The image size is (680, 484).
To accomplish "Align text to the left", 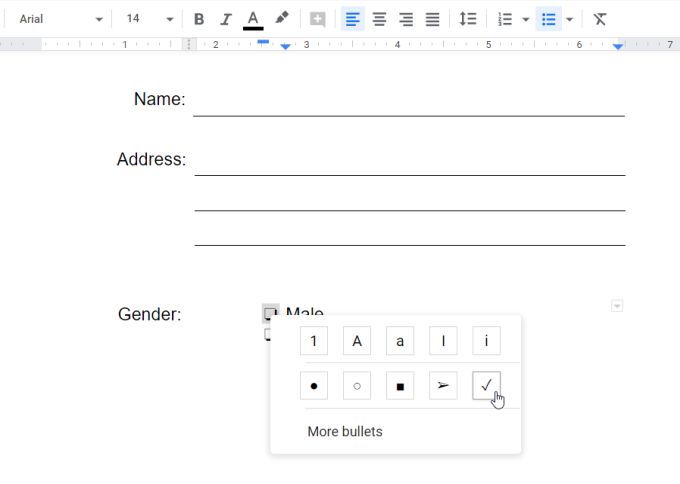I will pyautogui.click(x=352, y=19).
